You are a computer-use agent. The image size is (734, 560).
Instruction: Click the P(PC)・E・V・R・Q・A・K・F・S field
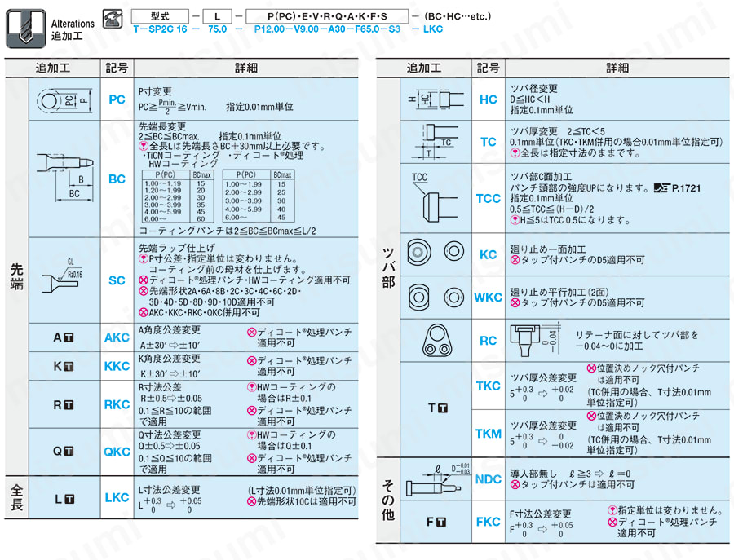click(x=327, y=16)
